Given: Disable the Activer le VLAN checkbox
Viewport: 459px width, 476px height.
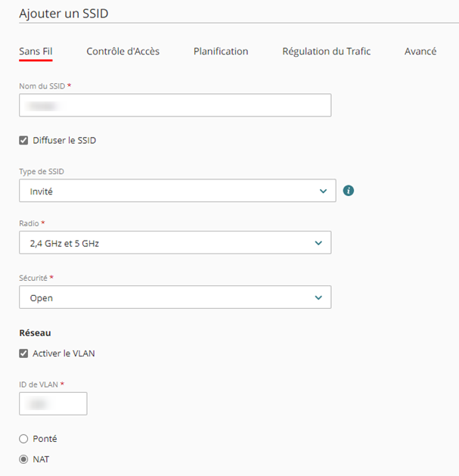Looking at the screenshot, I should click(x=23, y=353).
